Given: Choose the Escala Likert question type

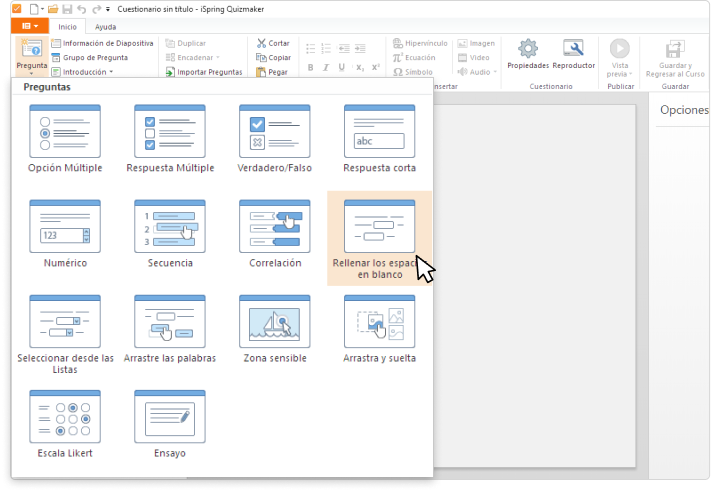Looking at the screenshot, I should point(65,424).
